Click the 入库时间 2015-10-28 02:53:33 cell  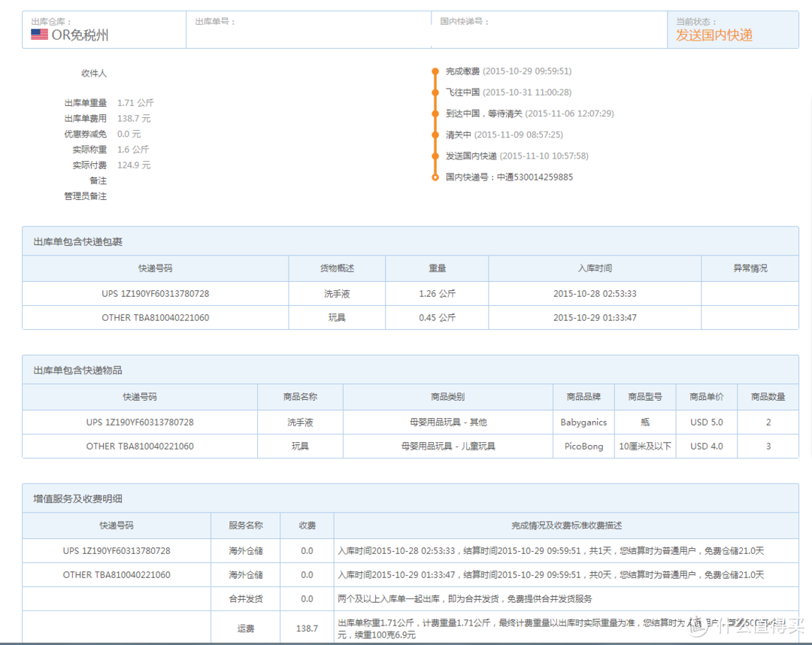pyautogui.click(x=595, y=293)
